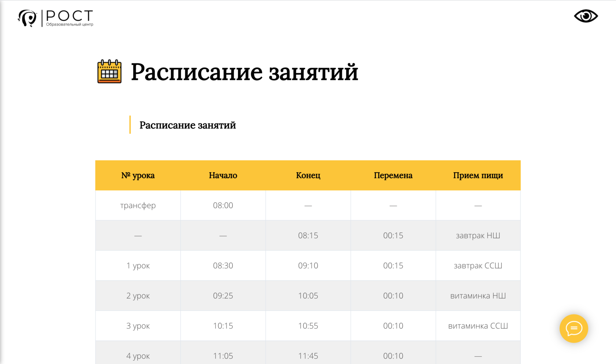Image resolution: width=616 pixels, height=364 pixels.
Task: Select break '00:10' in the 3 урок row
Action: 393,326
